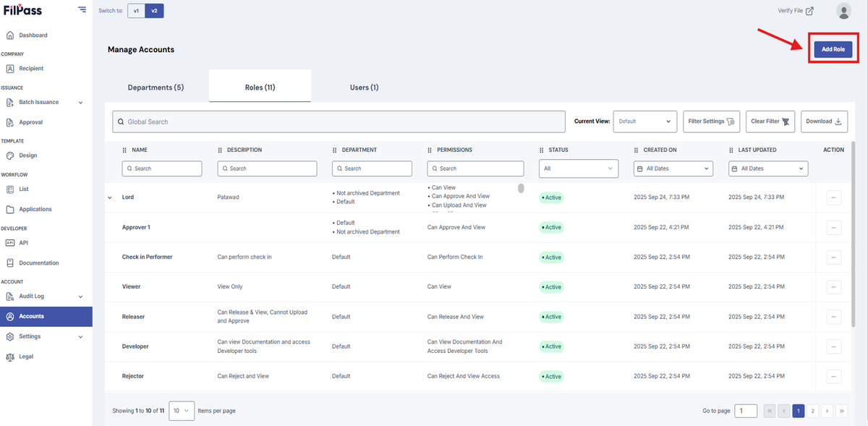Collapse the Lord row chevron
The image size is (868, 426).
(110, 197)
